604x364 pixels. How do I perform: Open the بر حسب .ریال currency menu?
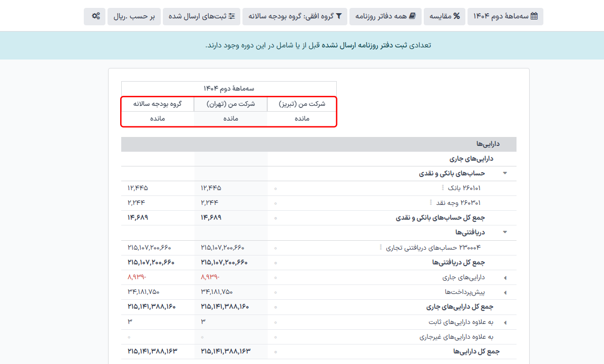(x=134, y=16)
